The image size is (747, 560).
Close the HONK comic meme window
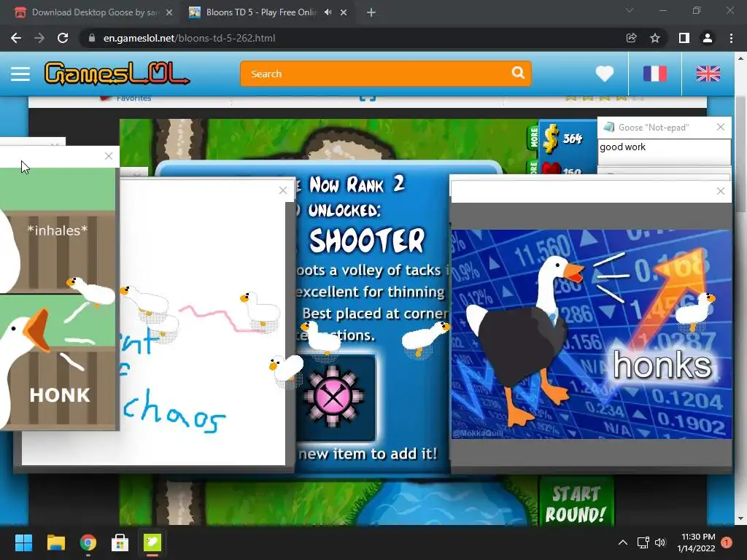click(x=108, y=156)
